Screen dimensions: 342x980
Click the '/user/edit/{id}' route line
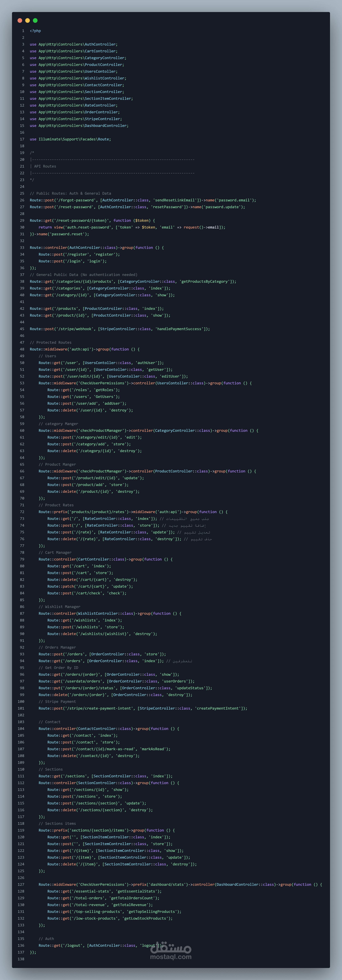(x=113, y=376)
